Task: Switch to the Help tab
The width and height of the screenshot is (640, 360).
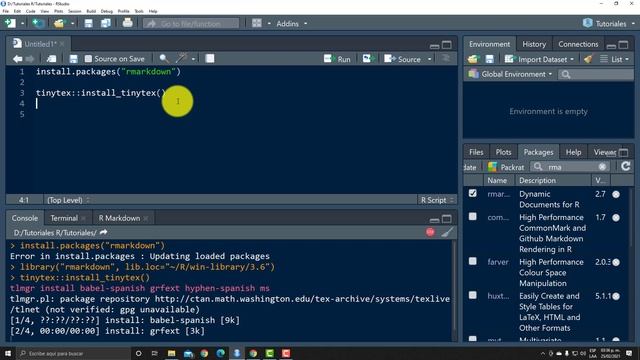Action: point(573,152)
